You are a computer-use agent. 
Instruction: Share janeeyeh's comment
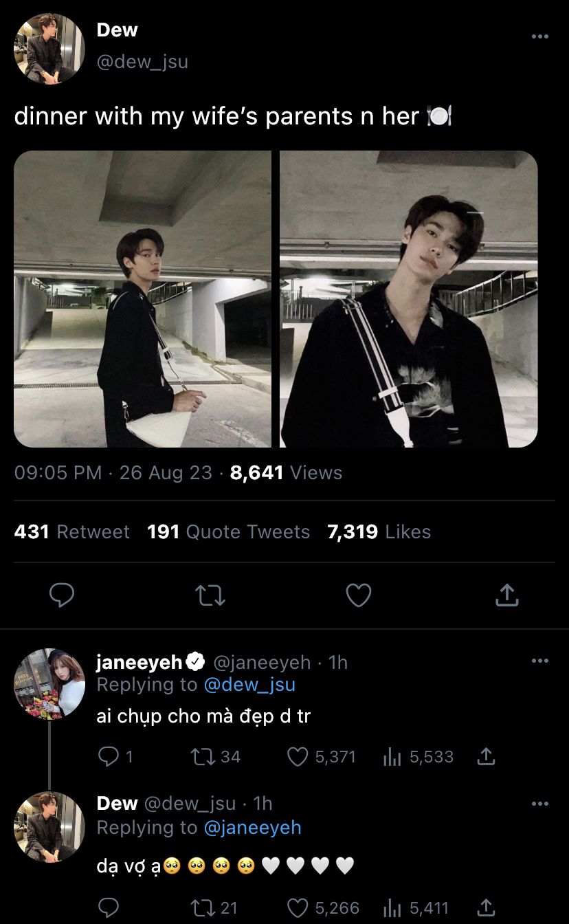point(485,757)
